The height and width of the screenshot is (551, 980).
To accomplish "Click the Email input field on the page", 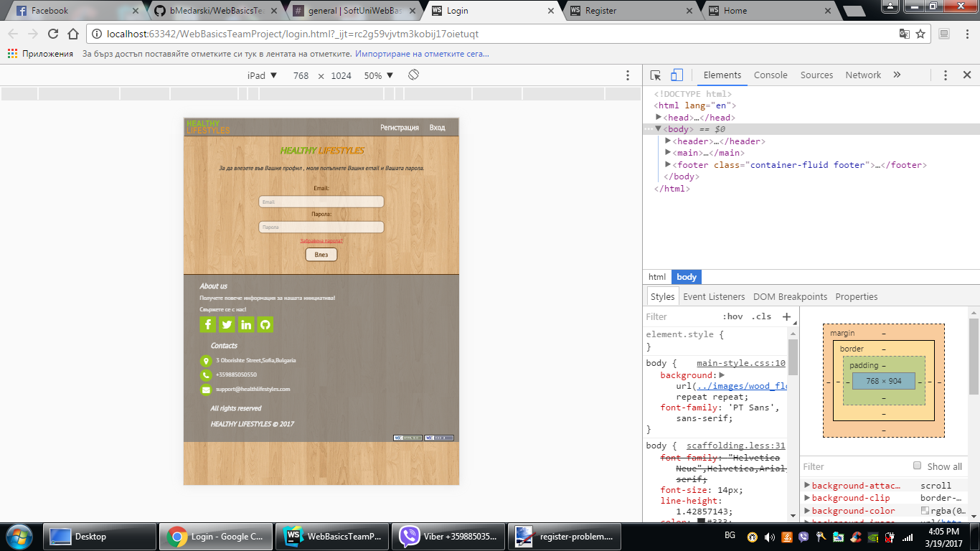I will pyautogui.click(x=321, y=202).
